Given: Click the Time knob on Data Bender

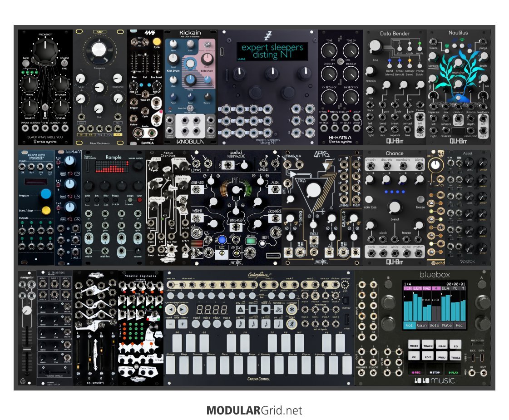Looking at the screenshot, I should point(375,46).
